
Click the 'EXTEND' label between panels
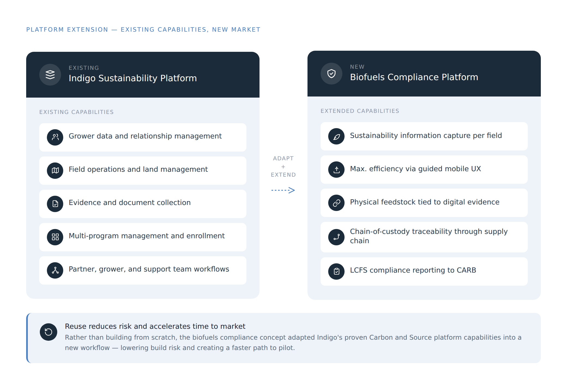click(283, 175)
